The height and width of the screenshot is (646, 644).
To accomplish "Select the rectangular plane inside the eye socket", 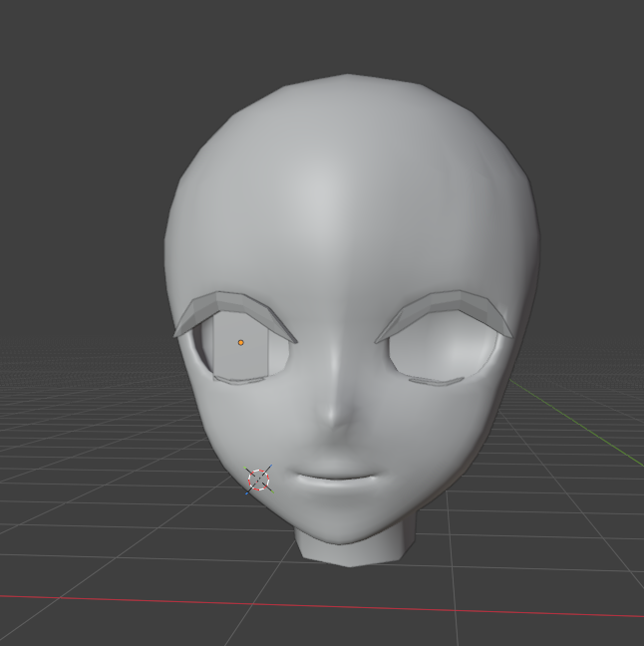I will pos(241,345).
